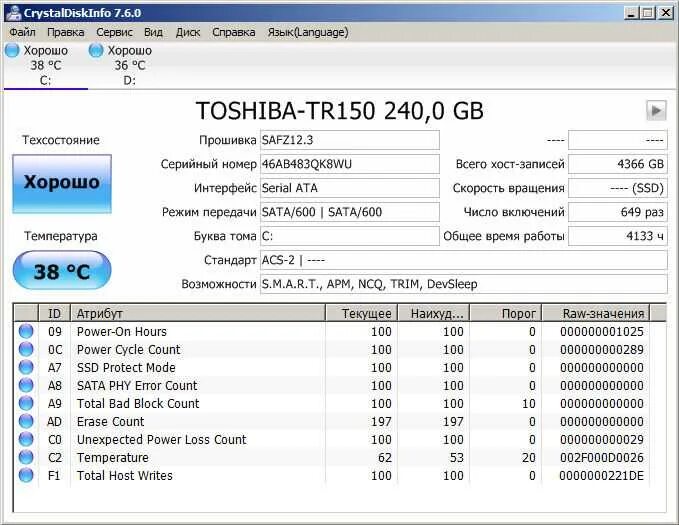Click the Хорошо health status button

62,184
